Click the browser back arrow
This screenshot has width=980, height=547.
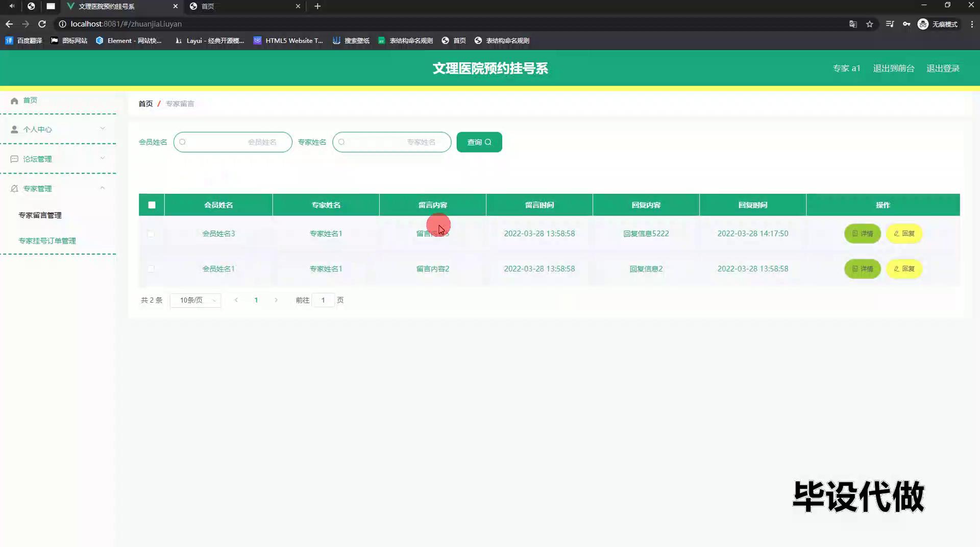point(9,24)
